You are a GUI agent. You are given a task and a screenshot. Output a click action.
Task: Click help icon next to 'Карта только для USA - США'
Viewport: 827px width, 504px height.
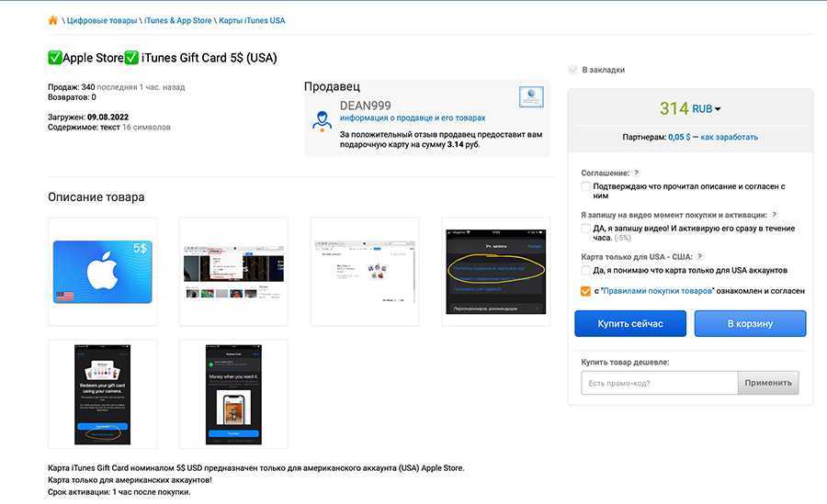tap(700, 257)
